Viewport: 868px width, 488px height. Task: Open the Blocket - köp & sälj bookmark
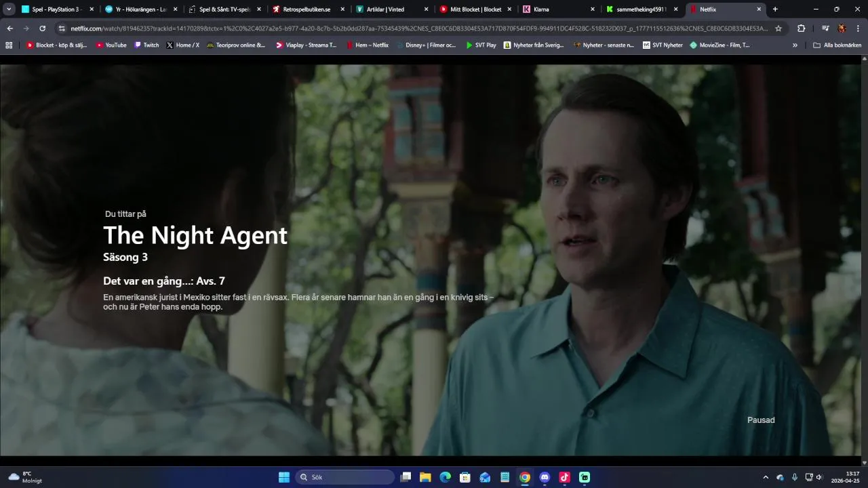click(57, 45)
